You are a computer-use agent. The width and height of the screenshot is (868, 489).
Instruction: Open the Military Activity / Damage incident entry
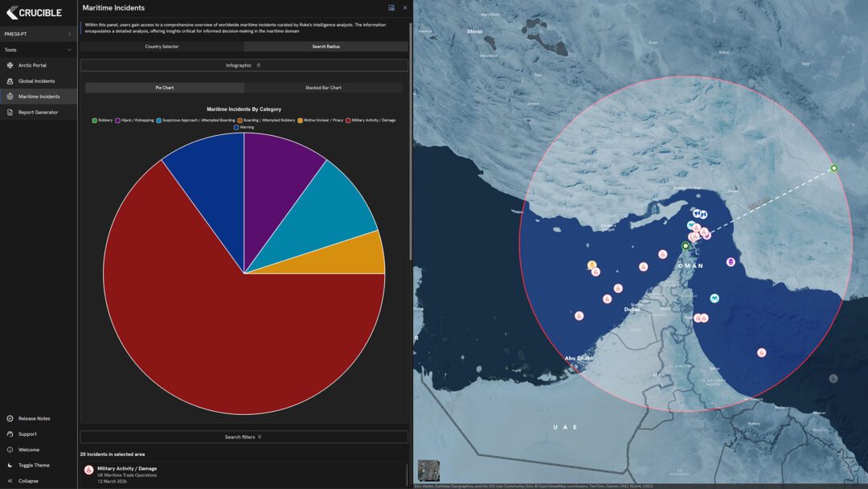click(127, 469)
